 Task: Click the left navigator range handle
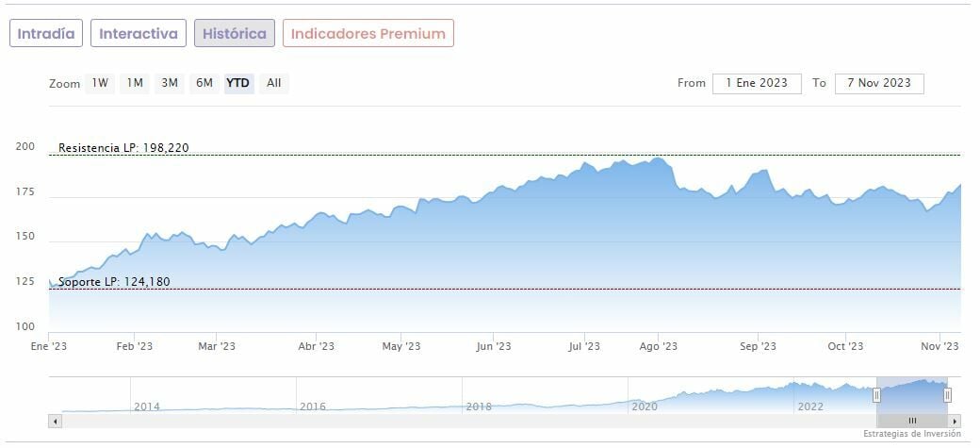[x=876, y=395]
